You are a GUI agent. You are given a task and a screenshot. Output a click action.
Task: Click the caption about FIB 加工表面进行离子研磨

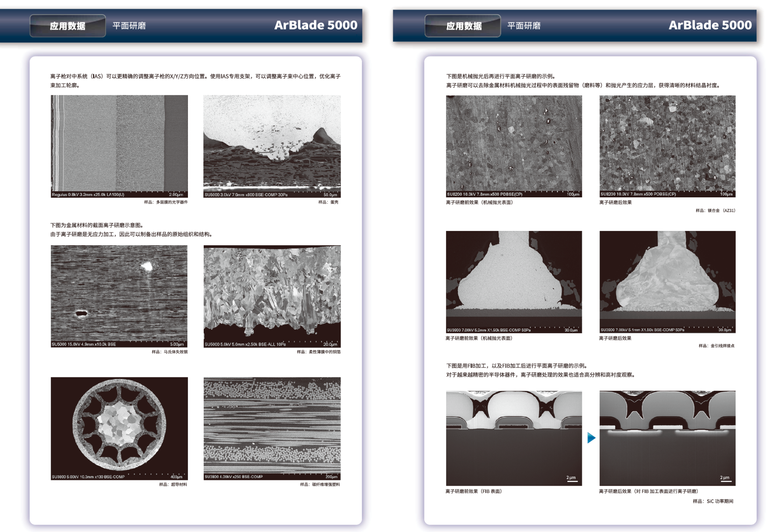click(648, 491)
